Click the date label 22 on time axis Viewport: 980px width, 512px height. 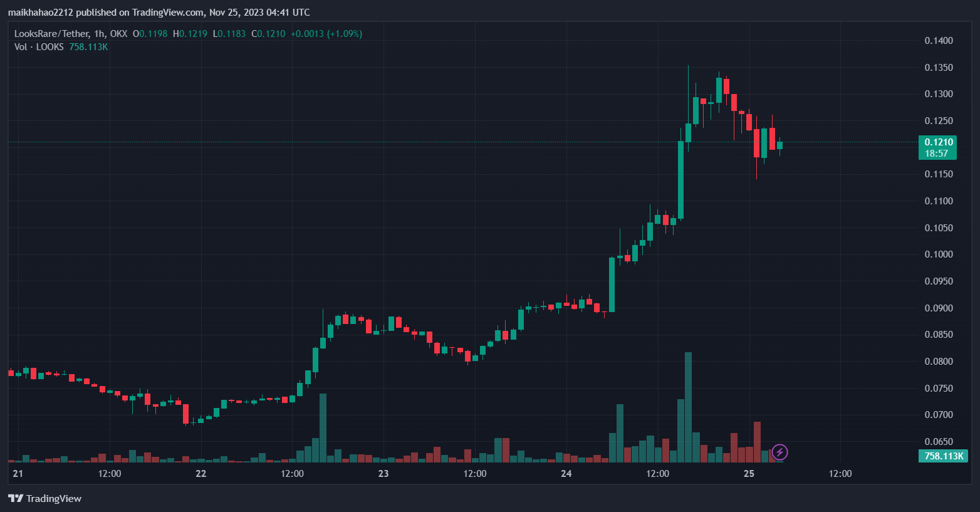(201, 473)
